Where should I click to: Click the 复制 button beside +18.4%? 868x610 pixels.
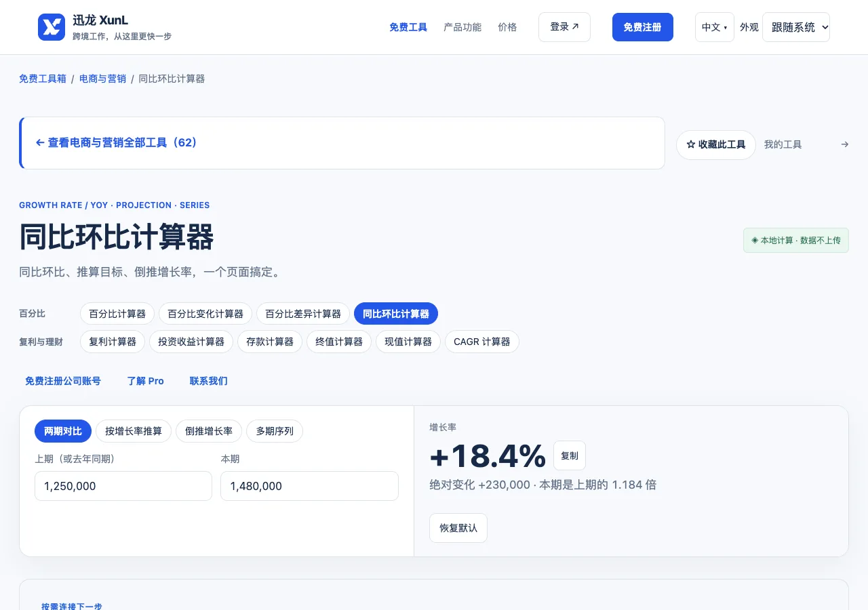[570, 455]
